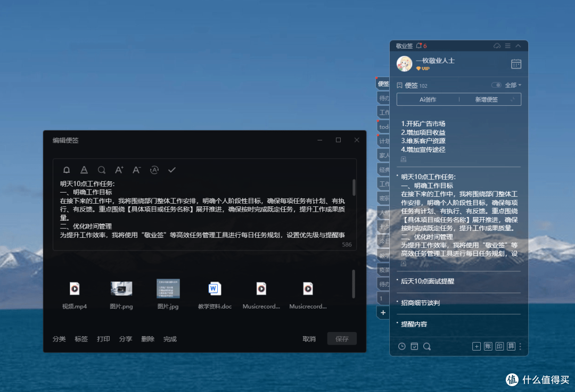
Task: Open the 账 icon in bottom bar
Action: click(488, 346)
